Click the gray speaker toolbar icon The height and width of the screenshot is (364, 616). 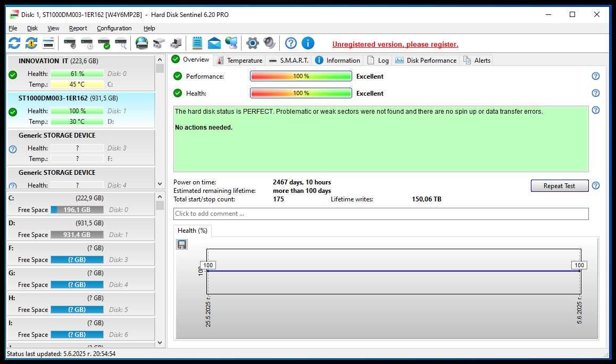click(270, 43)
